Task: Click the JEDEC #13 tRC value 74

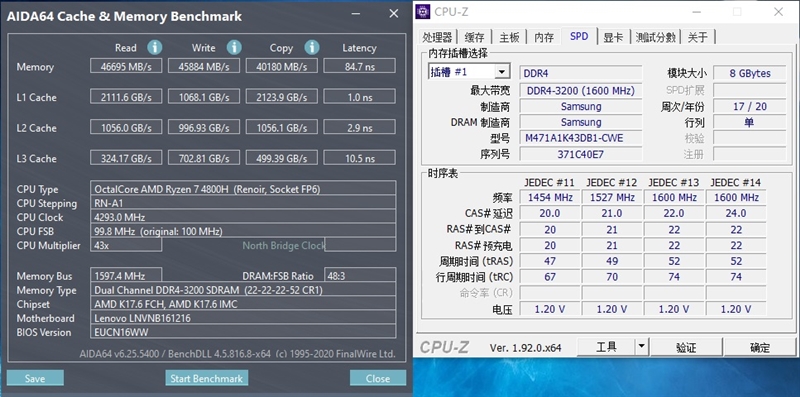Action: tap(674, 277)
